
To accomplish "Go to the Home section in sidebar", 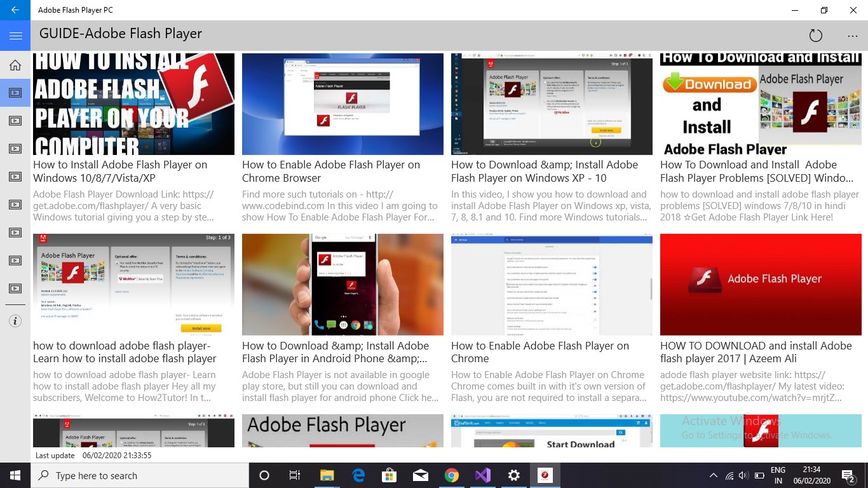I will (x=15, y=65).
